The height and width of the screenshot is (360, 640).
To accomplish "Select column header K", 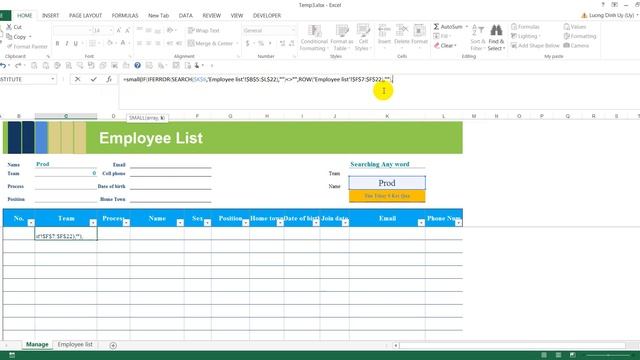I will (387, 116).
